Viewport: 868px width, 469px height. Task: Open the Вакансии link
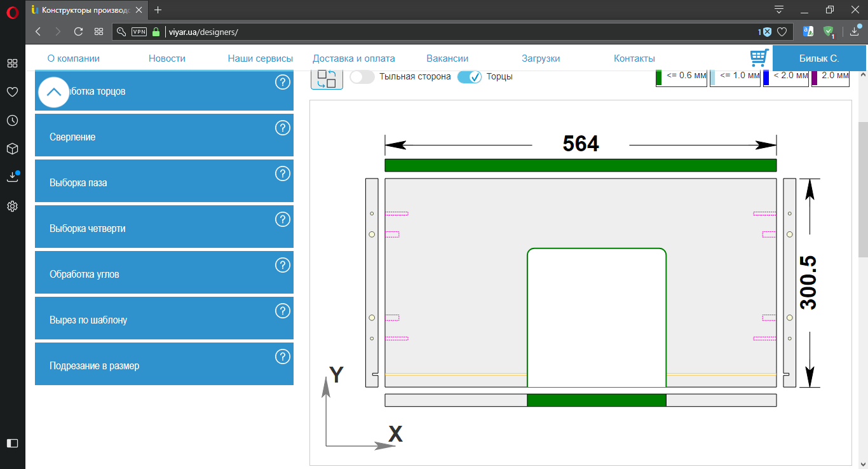(x=447, y=58)
